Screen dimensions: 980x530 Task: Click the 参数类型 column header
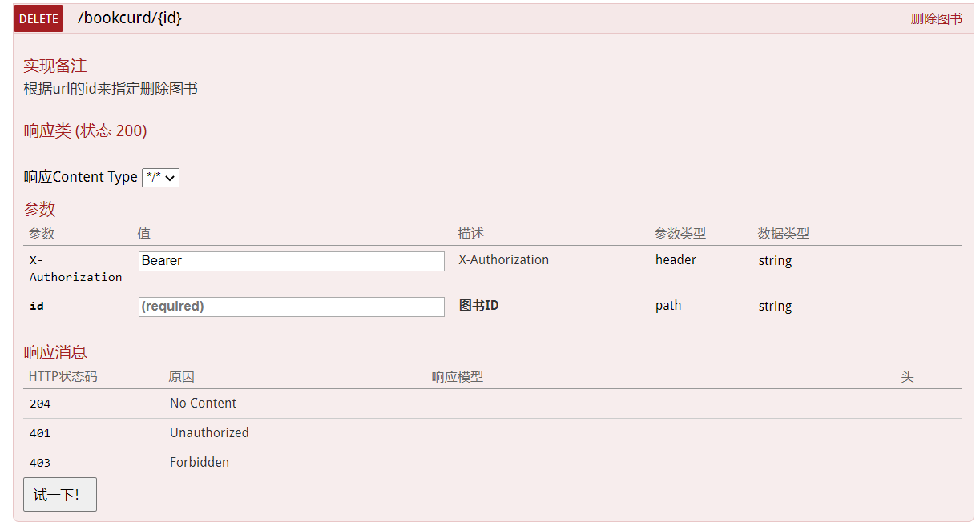pos(680,234)
